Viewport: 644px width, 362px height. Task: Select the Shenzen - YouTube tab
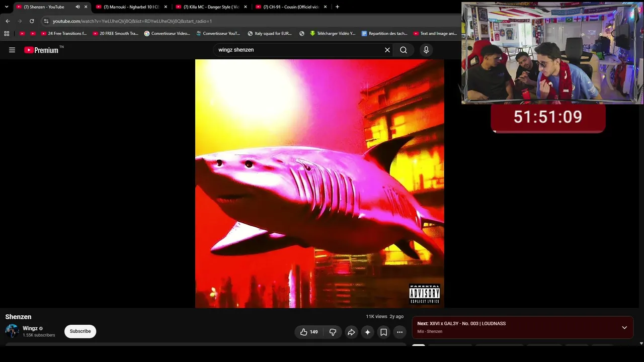(52, 7)
